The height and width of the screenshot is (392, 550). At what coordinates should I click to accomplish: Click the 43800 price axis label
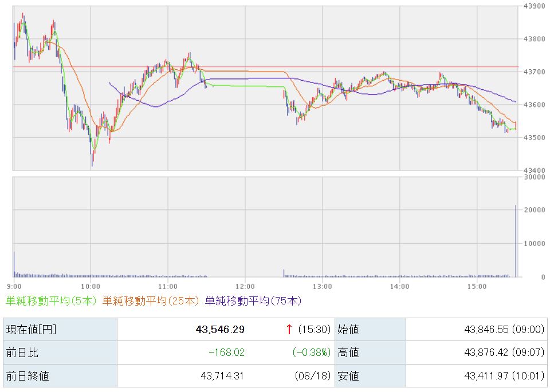pyautogui.click(x=534, y=39)
